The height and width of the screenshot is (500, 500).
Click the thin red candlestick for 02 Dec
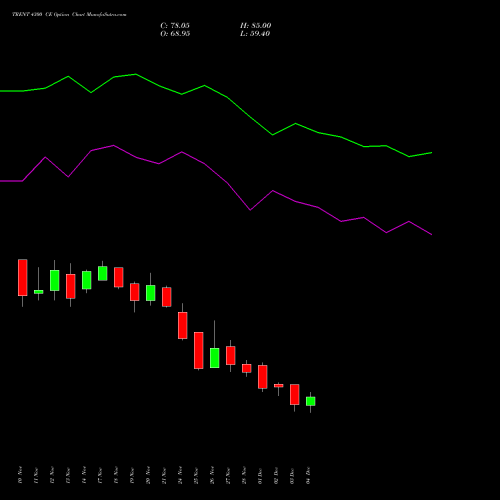(x=279, y=386)
